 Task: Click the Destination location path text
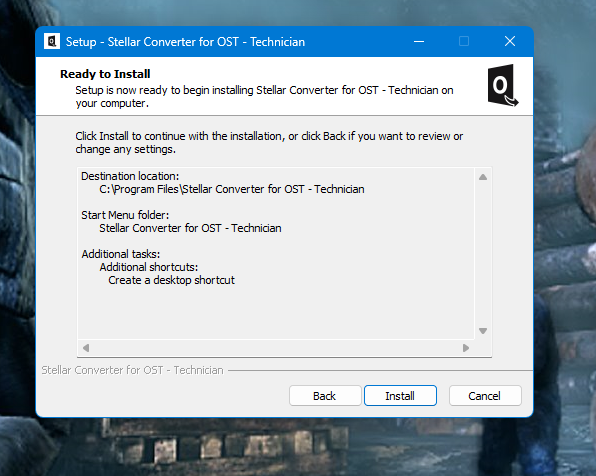(x=232, y=189)
